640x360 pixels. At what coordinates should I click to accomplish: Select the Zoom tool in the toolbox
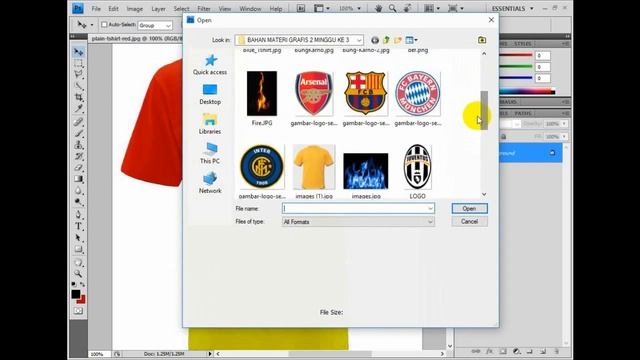click(78, 273)
